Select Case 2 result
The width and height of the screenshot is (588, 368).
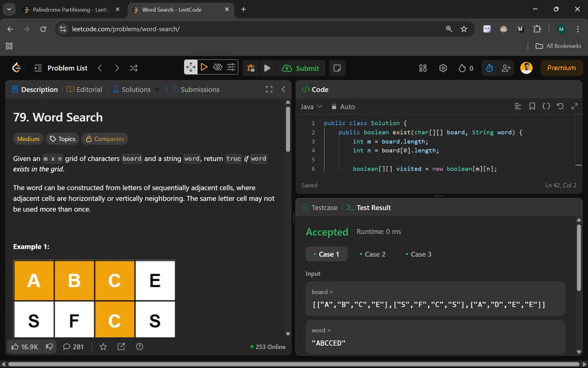[x=372, y=254]
